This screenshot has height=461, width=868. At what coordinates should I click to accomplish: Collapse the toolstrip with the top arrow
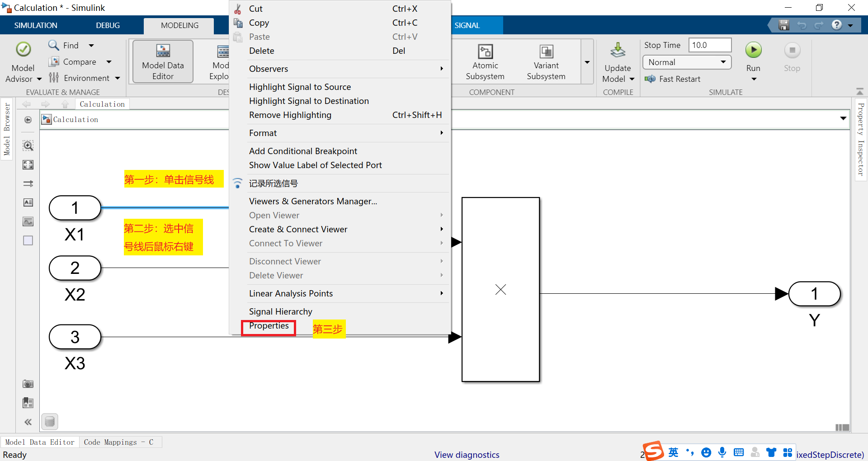point(860,91)
